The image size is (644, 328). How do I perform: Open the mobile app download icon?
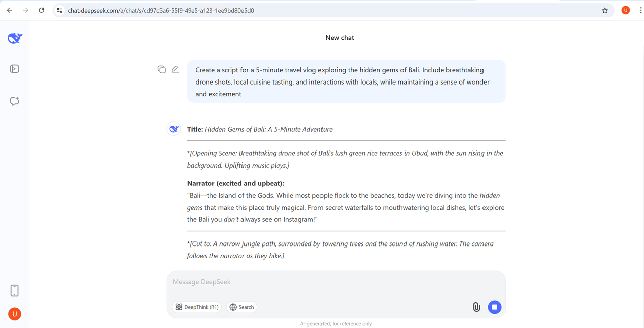point(15,290)
